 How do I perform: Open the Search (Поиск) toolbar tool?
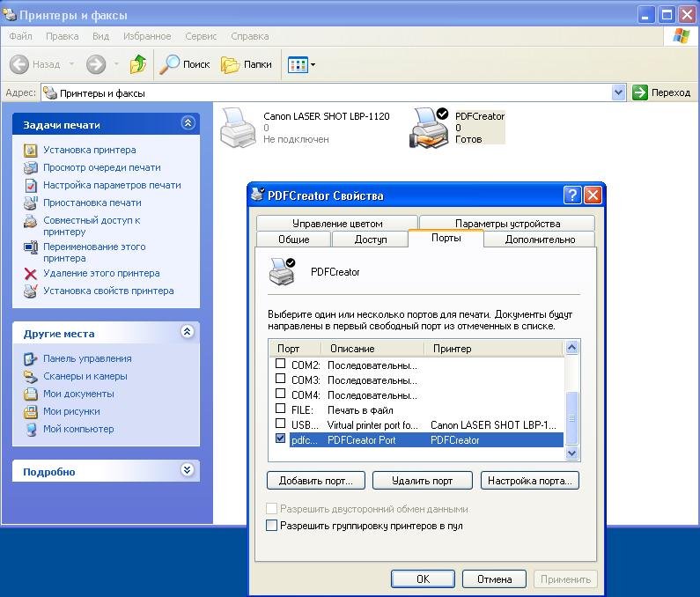tap(185, 64)
